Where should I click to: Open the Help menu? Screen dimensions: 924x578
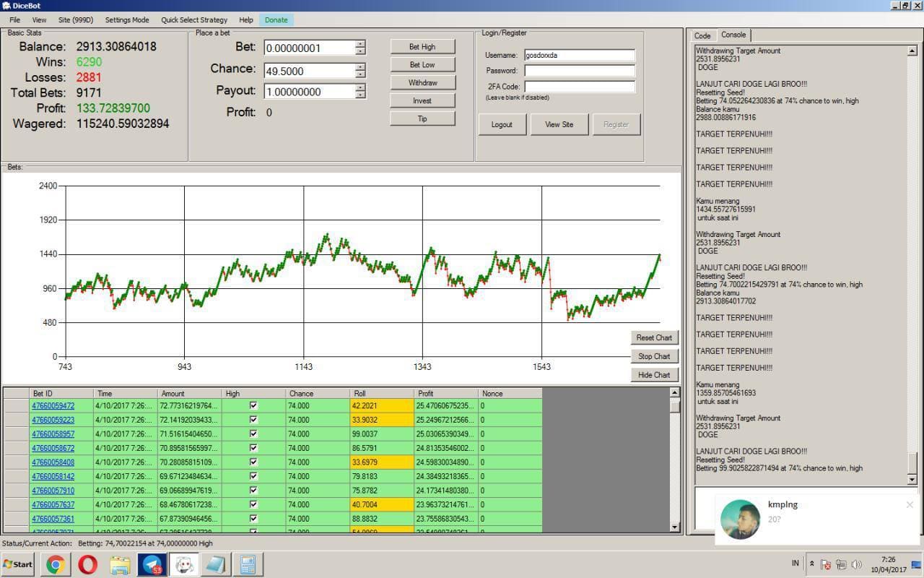pyautogui.click(x=246, y=20)
